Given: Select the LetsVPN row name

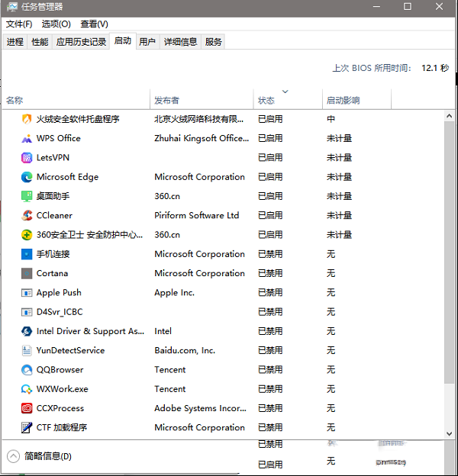Looking at the screenshot, I should pyautogui.click(x=53, y=158).
